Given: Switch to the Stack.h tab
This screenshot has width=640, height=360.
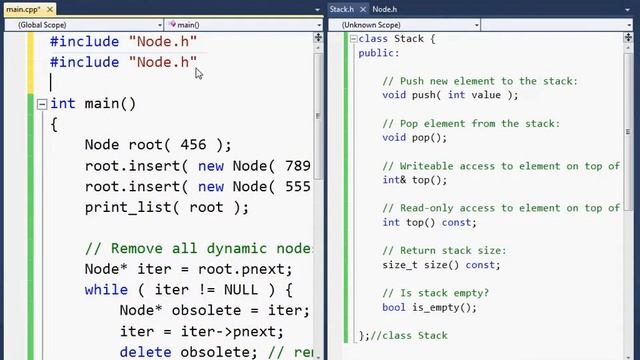Looking at the screenshot, I should tap(342, 9).
